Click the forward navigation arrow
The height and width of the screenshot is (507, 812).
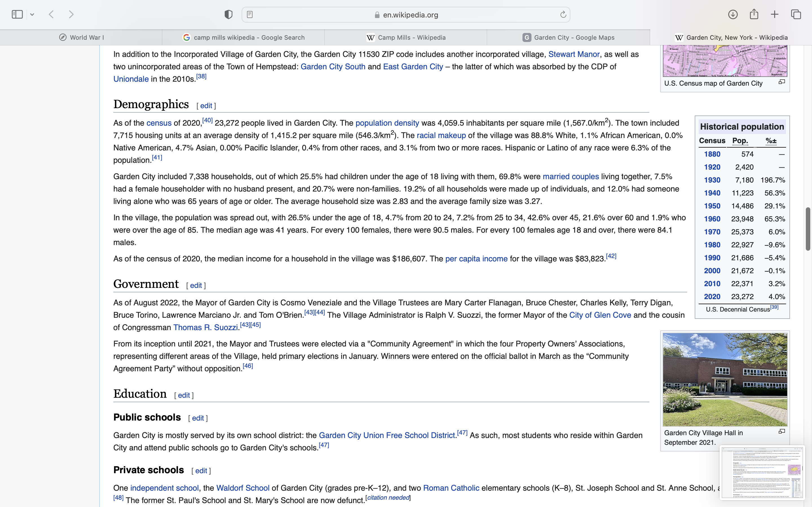coord(71,14)
